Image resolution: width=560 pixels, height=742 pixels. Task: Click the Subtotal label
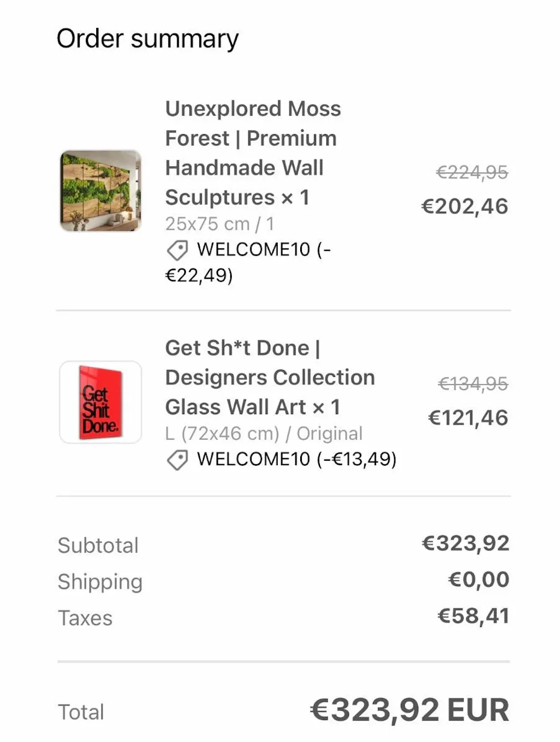pos(98,546)
